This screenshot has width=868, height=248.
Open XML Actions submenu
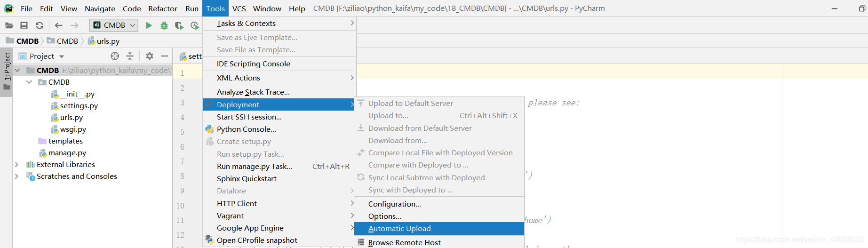point(279,78)
